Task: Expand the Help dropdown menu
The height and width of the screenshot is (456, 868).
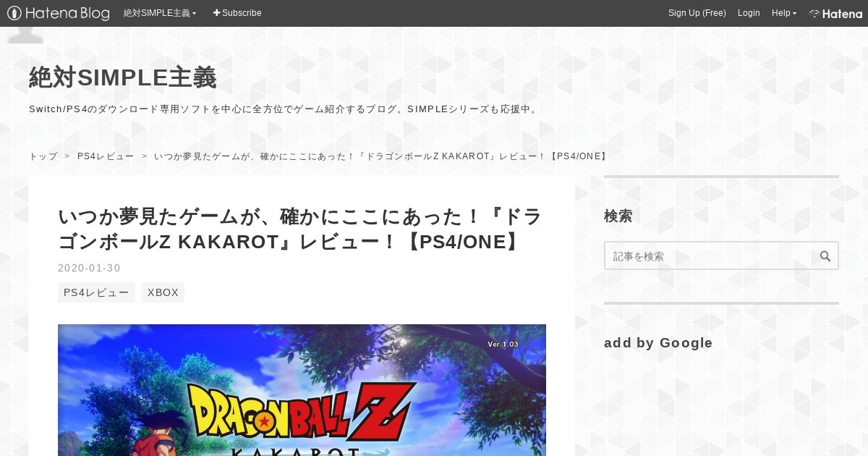Action: tap(784, 13)
